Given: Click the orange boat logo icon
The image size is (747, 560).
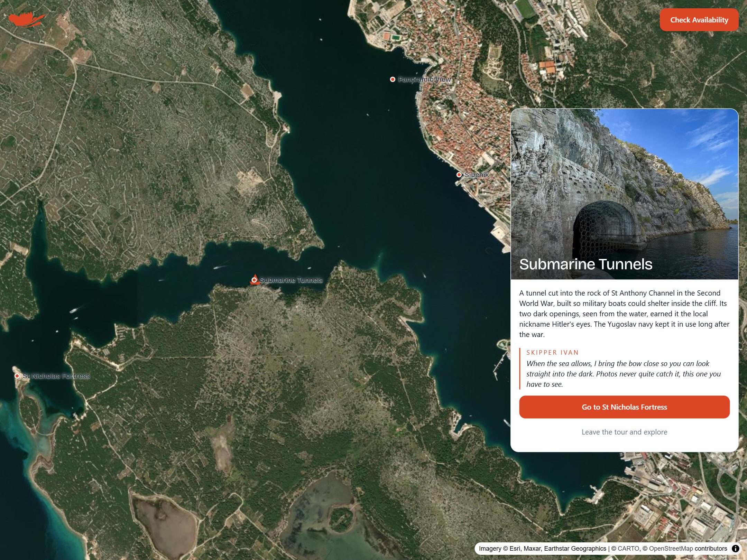Looking at the screenshot, I should 27,19.
